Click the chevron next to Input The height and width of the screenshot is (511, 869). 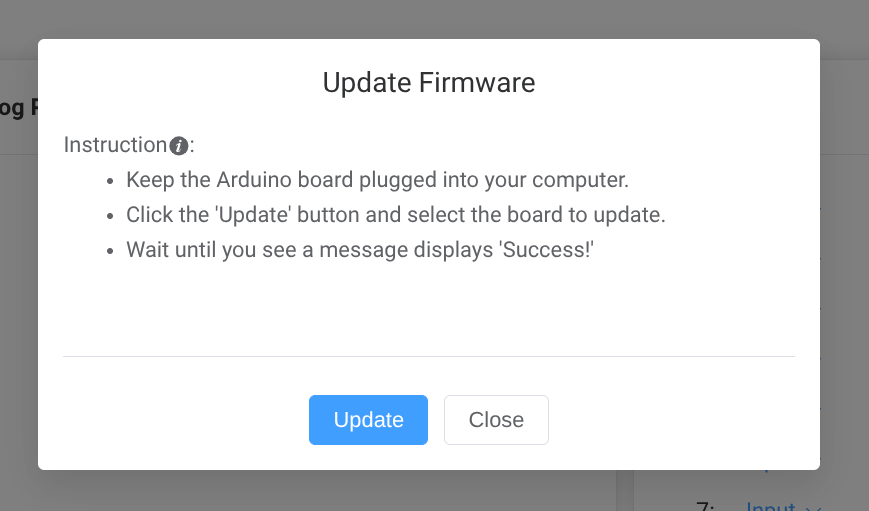click(813, 508)
